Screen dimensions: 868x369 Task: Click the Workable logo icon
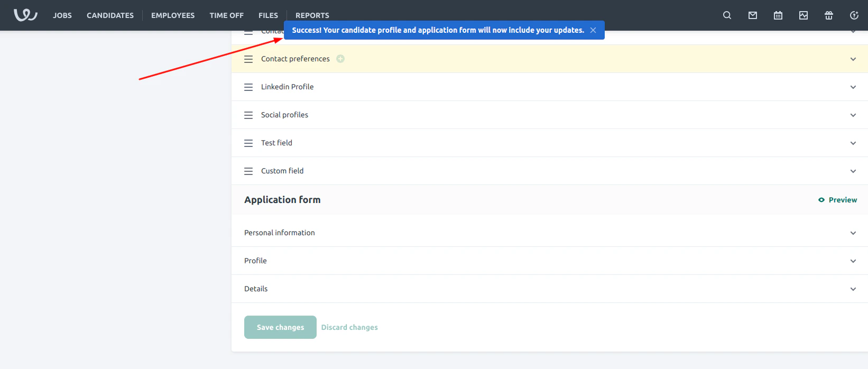pyautogui.click(x=25, y=15)
